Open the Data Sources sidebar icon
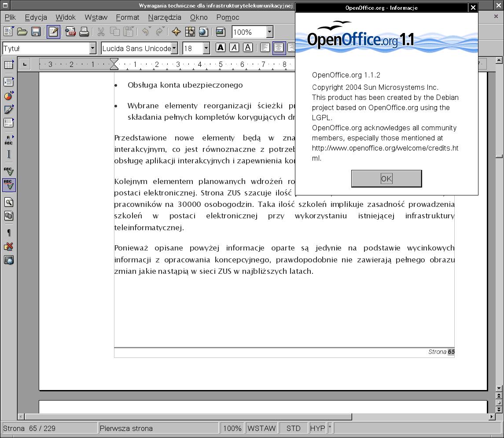 point(9,216)
